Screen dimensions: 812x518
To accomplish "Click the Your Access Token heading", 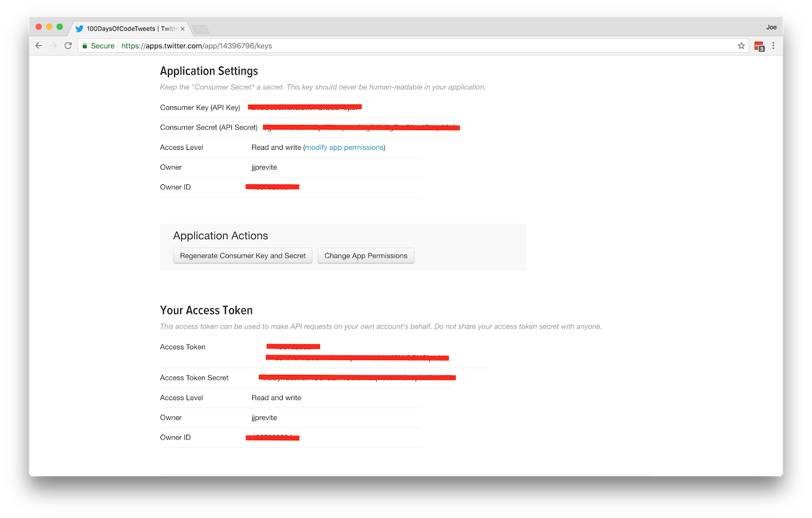I will pyautogui.click(x=206, y=310).
